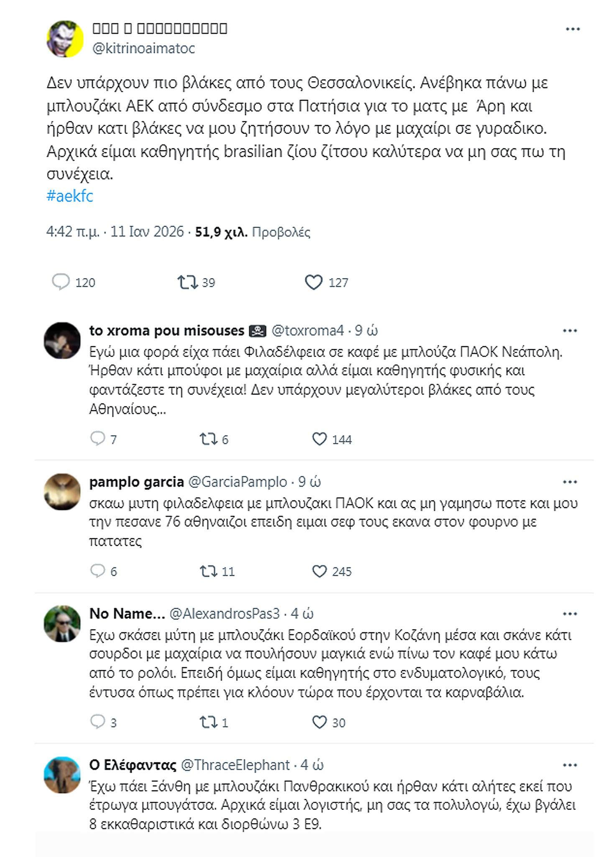Retweet the reply from @toxroma4
The image size is (616, 857).
coord(208,439)
